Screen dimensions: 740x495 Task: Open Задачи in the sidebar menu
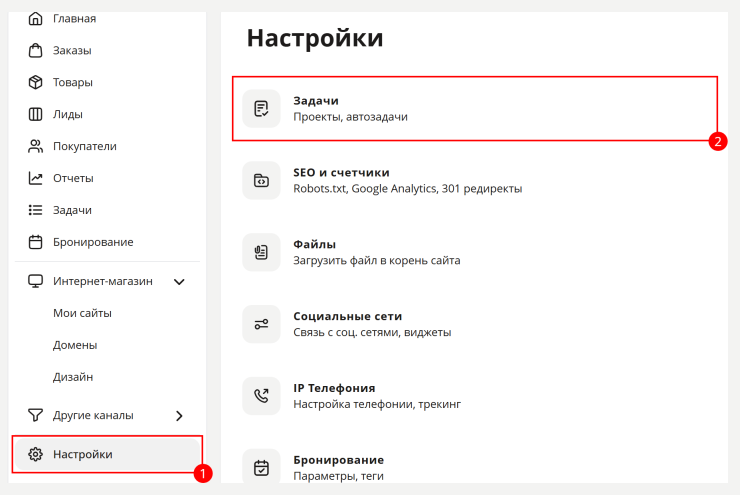click(72, 210)
